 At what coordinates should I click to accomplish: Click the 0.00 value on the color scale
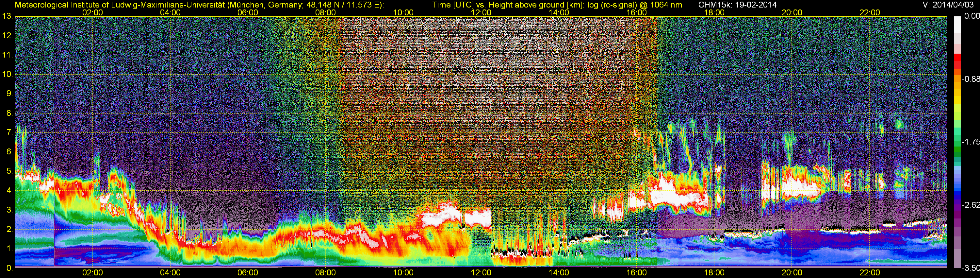pyautogui.click(x=972, y=16)
